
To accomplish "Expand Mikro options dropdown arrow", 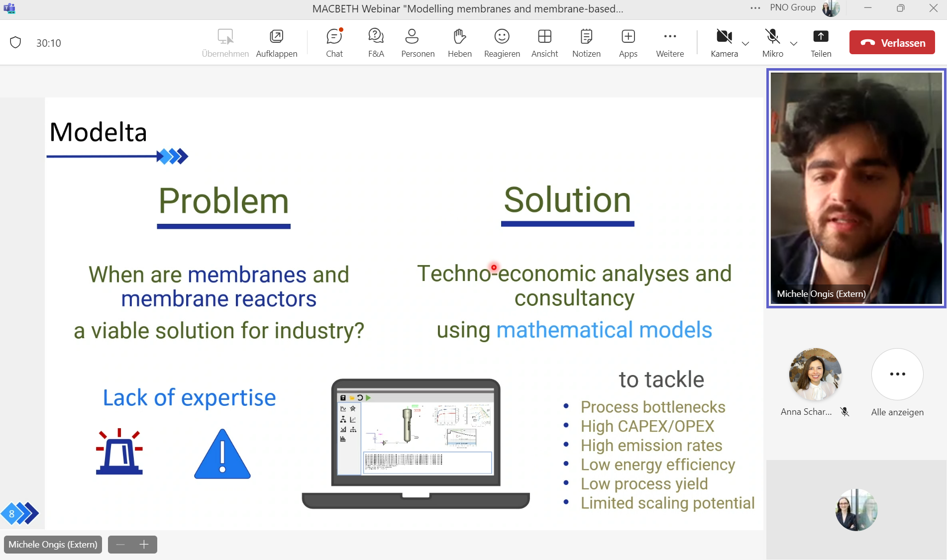I will pos(794,44).
